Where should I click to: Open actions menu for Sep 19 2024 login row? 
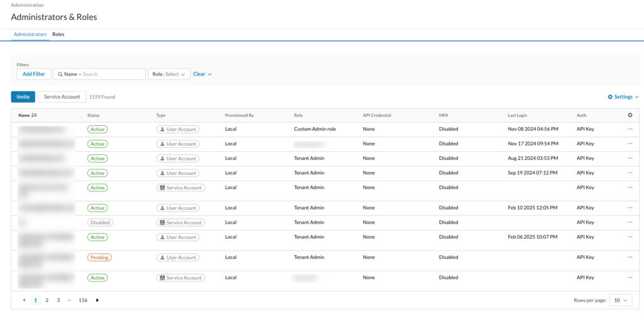pos(630,173)
